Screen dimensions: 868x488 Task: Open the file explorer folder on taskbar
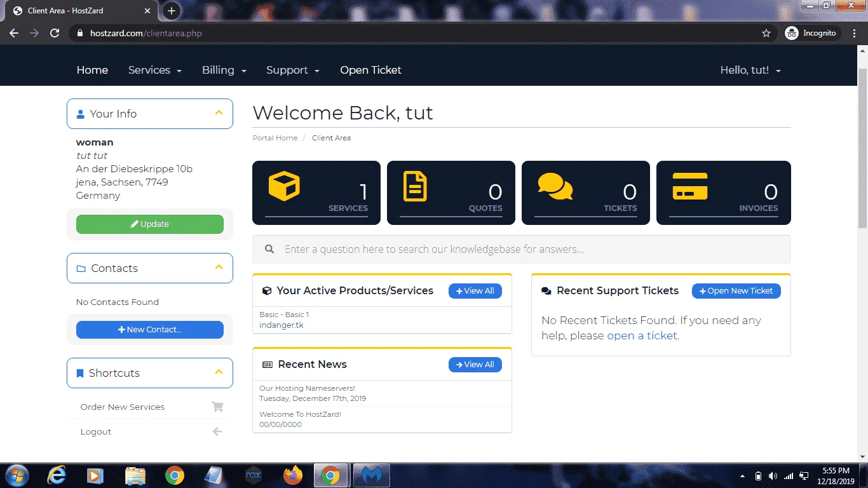click(135, 475)
